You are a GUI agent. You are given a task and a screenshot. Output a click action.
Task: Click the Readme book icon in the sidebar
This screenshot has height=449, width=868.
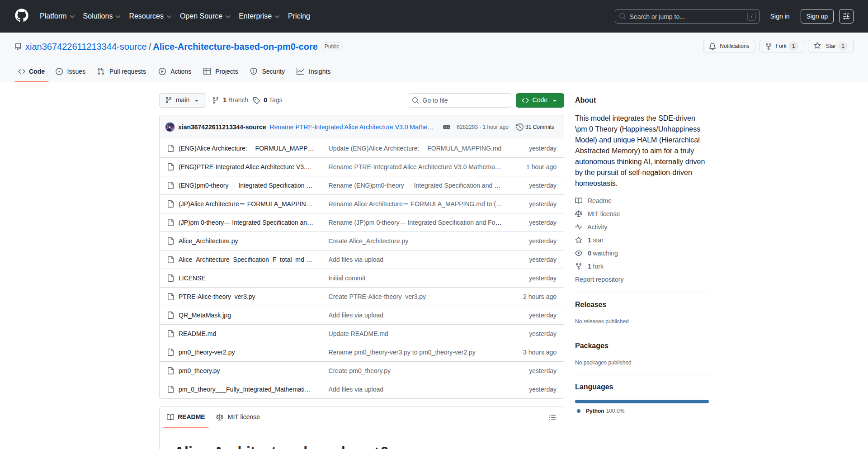(x=579, y=200)
